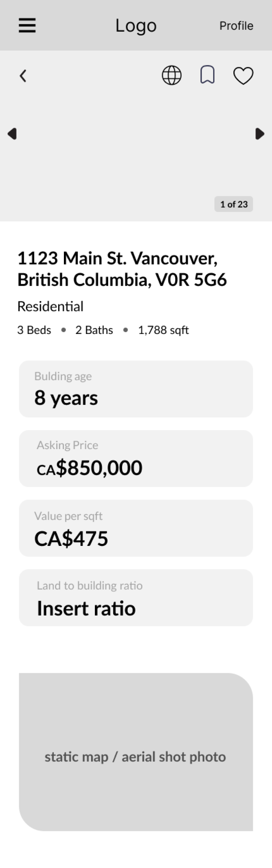Click the 2 Baths detail
The image size is (272, 868).
coord(94,330)
